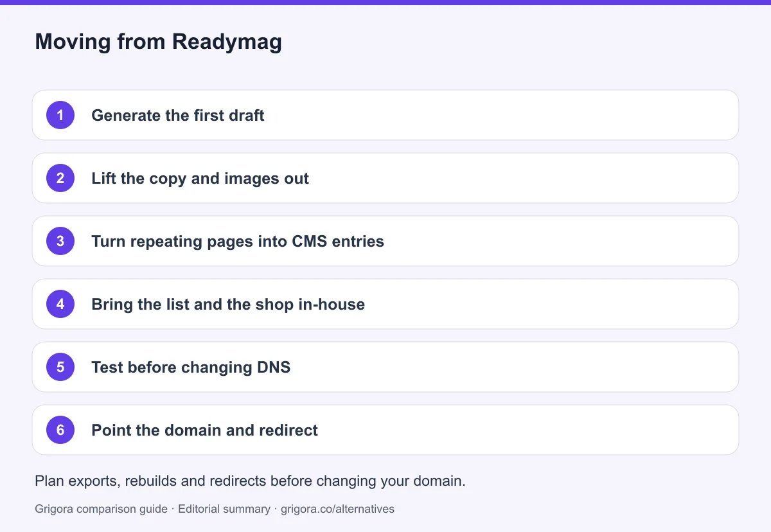The image size is (771, 532).
Task: Click the step 2 number badge
Action: [x=60, y=178]
